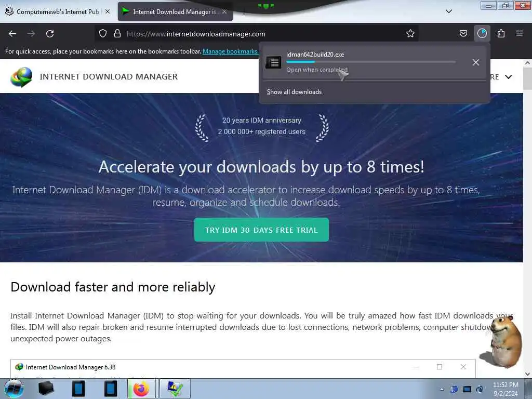Bookmark this page with the star icon
This screenshot has width=532, height=399.
410,33
